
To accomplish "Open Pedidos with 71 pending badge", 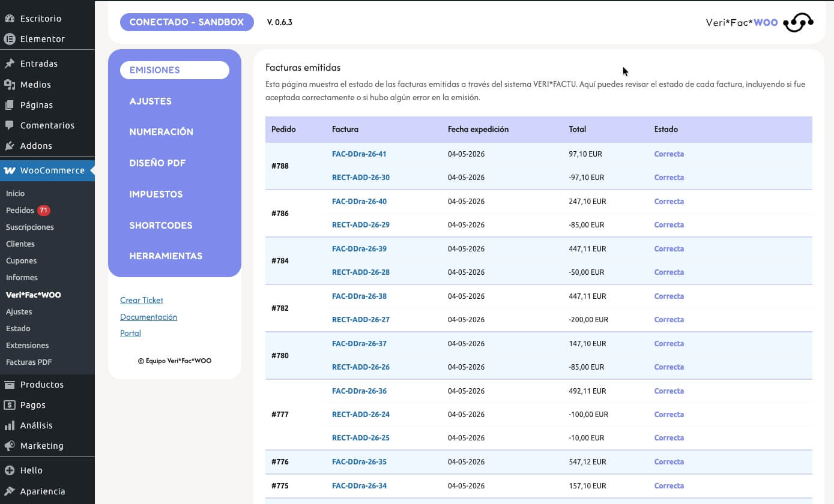I will [28, 211].
